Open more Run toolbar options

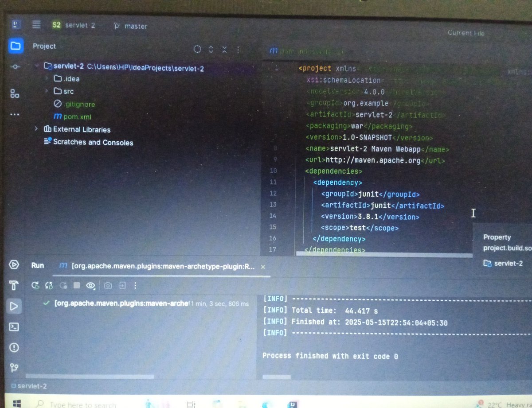[x=135, y=286]
